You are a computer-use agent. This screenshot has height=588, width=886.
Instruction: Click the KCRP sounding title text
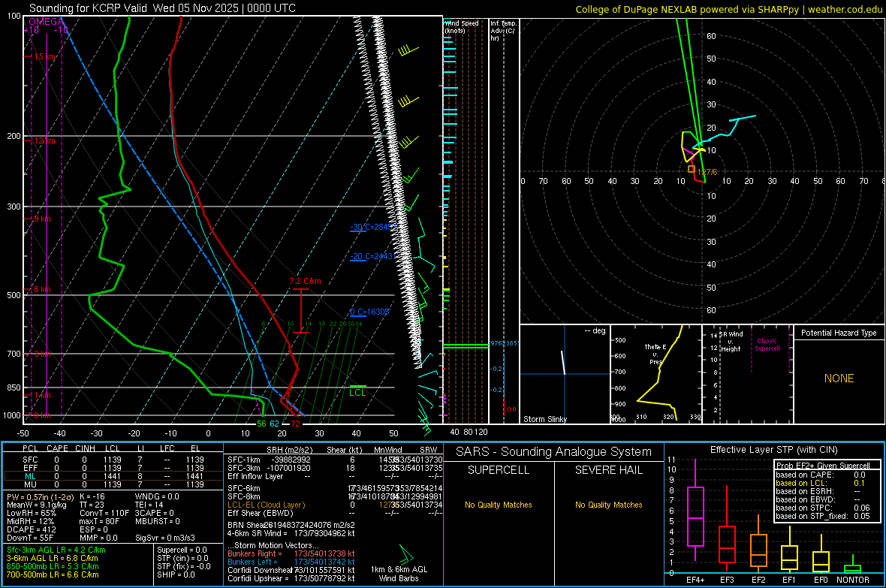tap(162, 8)
